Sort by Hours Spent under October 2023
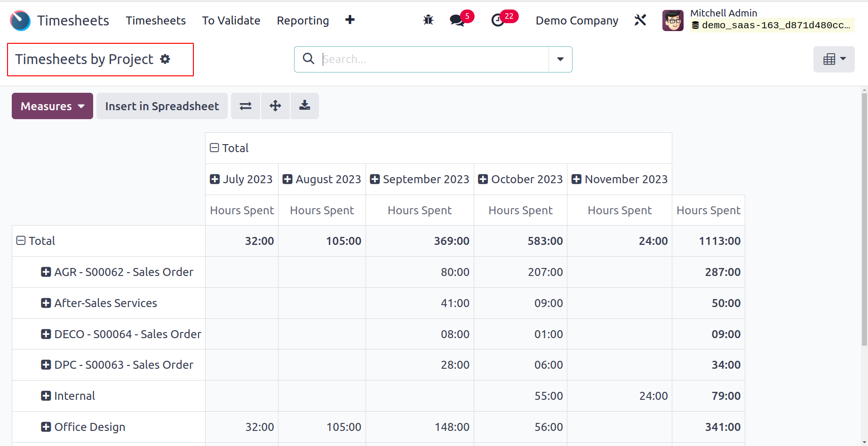 pyautogui.click(x=520, y=210)
